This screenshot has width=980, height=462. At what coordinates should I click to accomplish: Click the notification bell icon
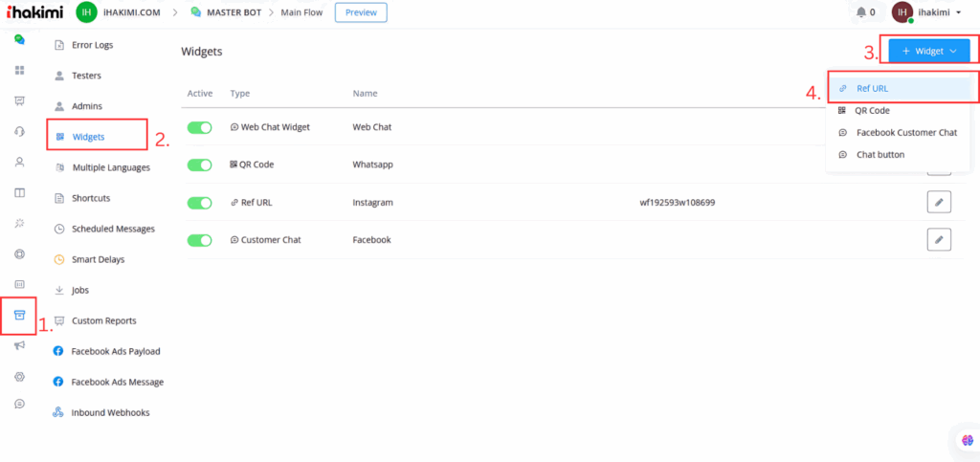tap(860, 12)
